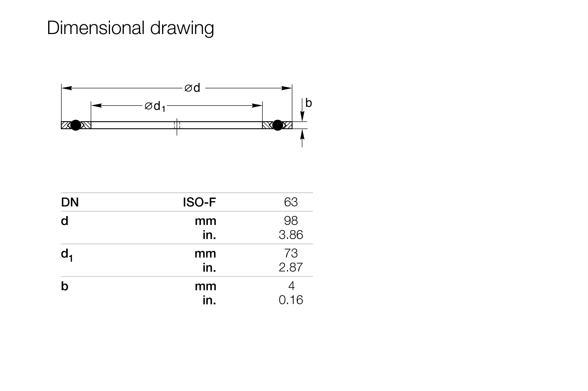This screenshot has width=588, height=391.
Task: Click the right arrowhead of ⌀d dimension
Action: 287,88
